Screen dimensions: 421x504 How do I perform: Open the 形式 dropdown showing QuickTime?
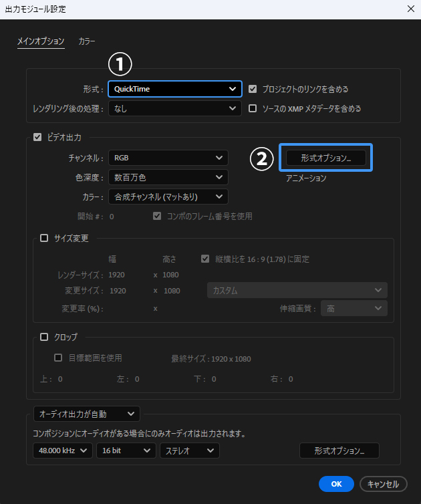175,89
